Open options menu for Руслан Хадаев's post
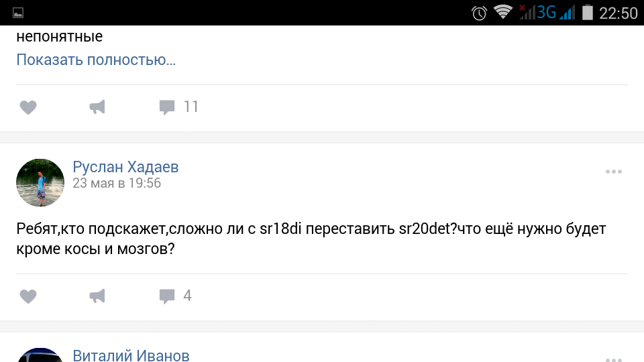Screen dimensions: 644x362 614,172
